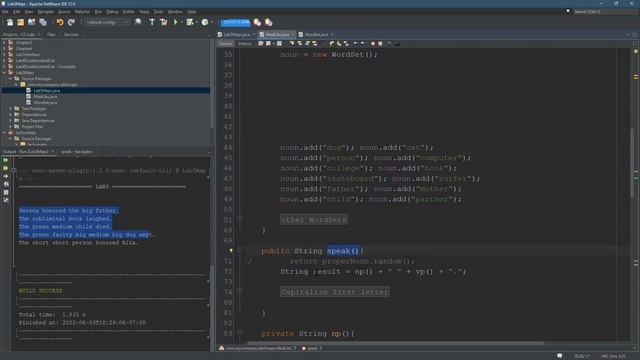Image resolution: width=640 pixels, height=360 pixels.
Task: Select LabSMaps.java in the project tree
Action: pos(47,91)
